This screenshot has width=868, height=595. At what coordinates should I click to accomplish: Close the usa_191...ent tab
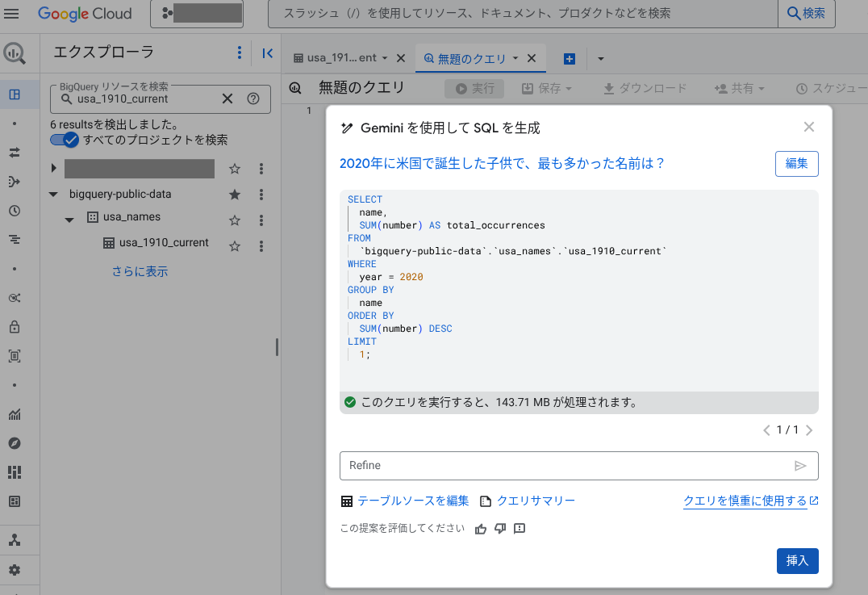coord(402,58)
